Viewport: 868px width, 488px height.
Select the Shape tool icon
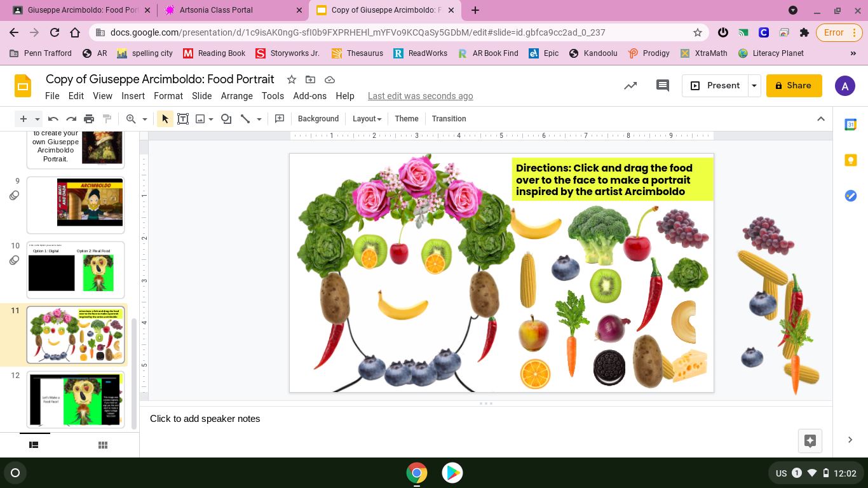226,119
